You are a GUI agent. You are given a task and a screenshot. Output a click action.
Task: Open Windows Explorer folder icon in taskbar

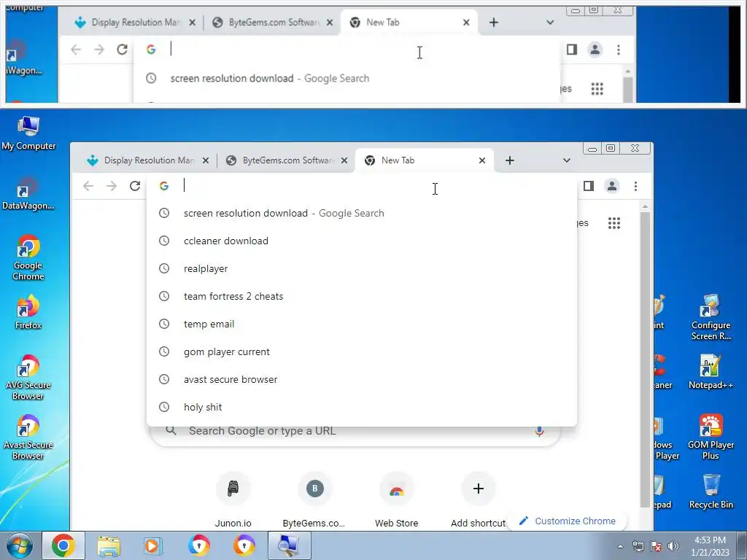(x=109, y=545)
